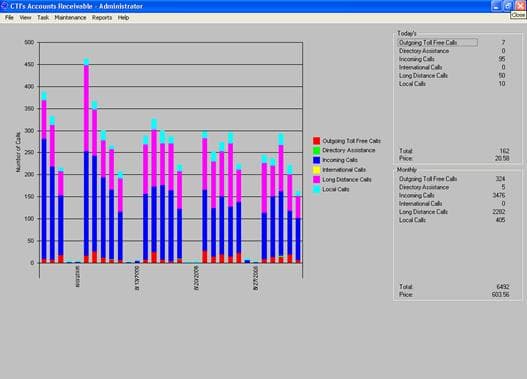Click cyan Local Calls legend swatch
Viewport: 527px width, 379px height.
pyautogui.click(x=317, y=190)
